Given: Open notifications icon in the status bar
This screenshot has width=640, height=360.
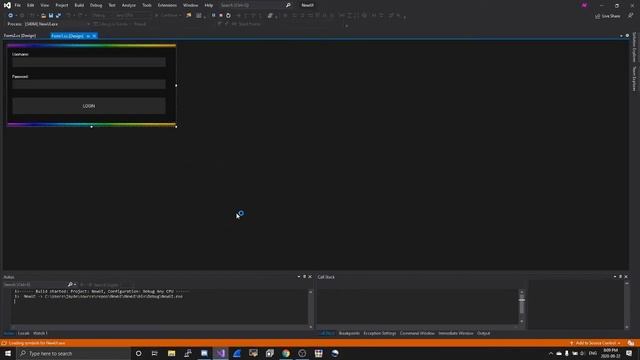Looking at the screenshot, I should click(631, 343).
